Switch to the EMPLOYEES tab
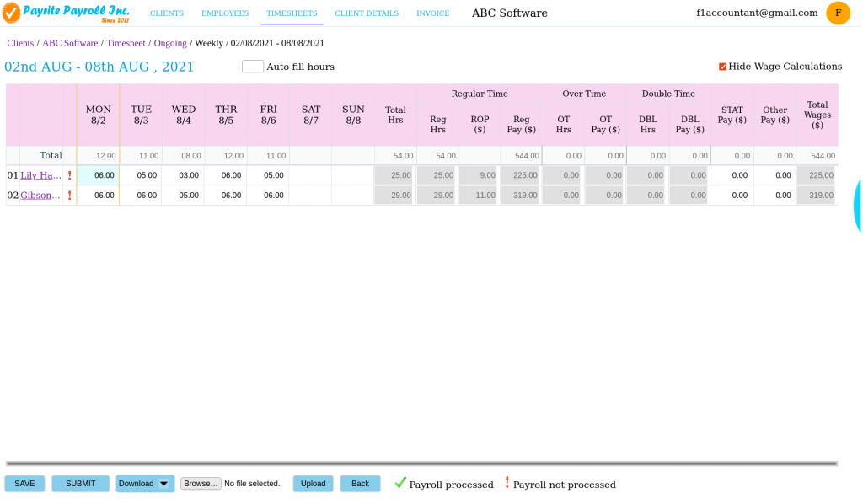Viewport: 863px width, 504px height. point(225,13)
